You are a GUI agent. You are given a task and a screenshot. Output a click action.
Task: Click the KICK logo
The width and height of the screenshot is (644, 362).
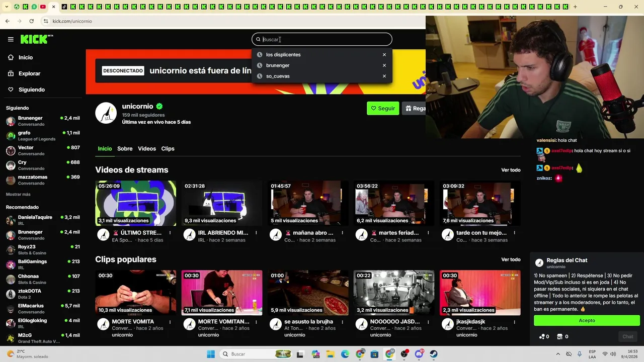pos(36,39)
